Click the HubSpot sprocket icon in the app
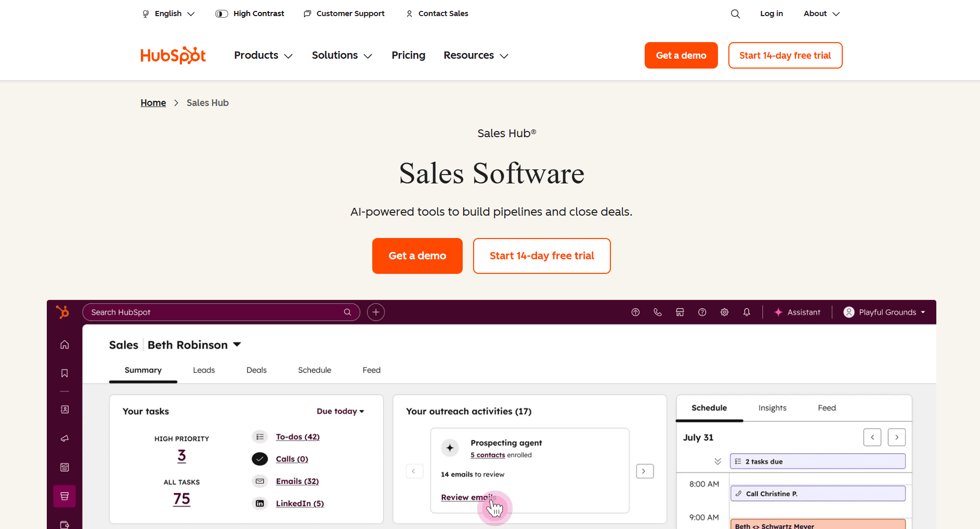 point(62,312)
